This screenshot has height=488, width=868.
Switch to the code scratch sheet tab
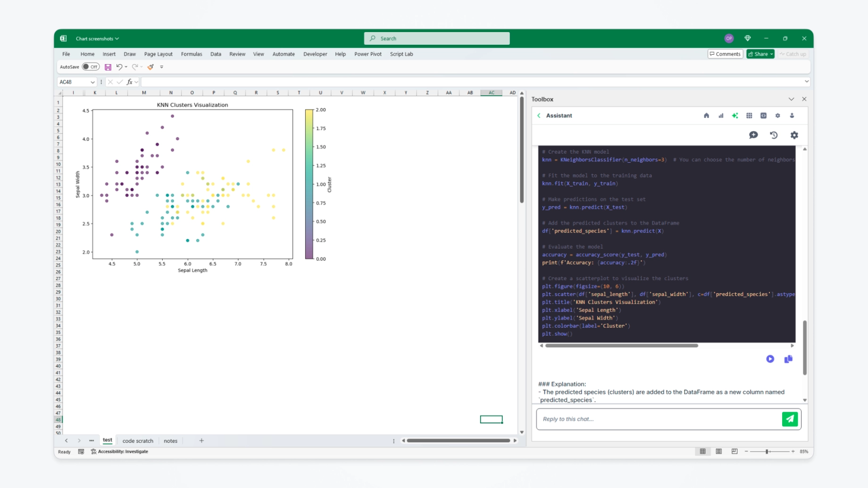[x=138, y=441]
